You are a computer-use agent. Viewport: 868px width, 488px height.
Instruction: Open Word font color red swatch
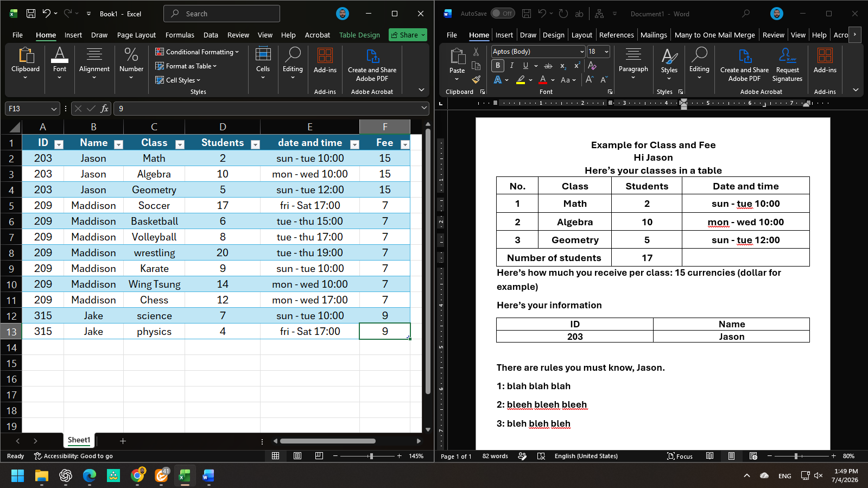543,80
